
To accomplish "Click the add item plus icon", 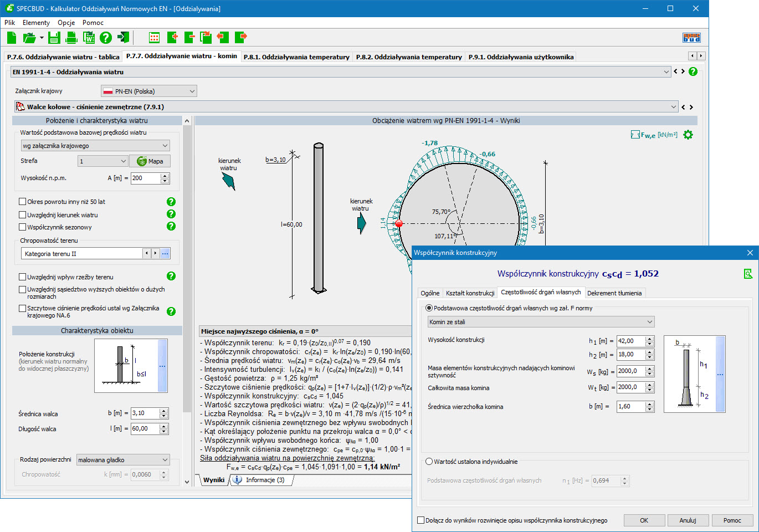I will coord(172,38).
